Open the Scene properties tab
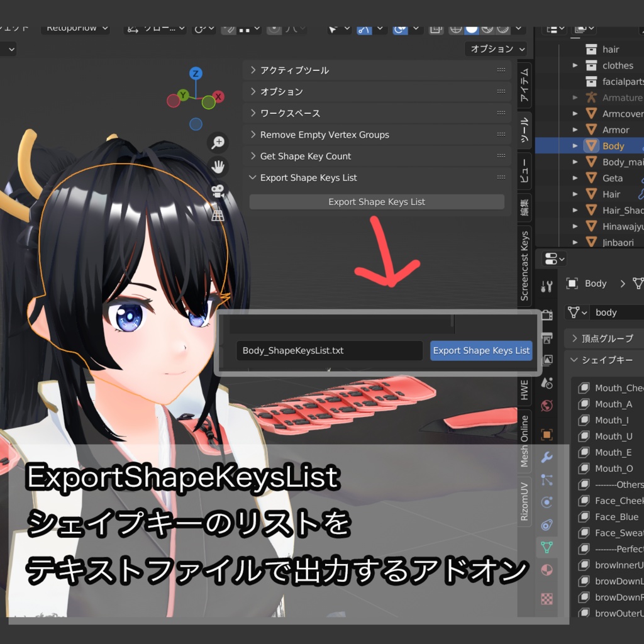This screenshot has width=644, height=644. 547,383
